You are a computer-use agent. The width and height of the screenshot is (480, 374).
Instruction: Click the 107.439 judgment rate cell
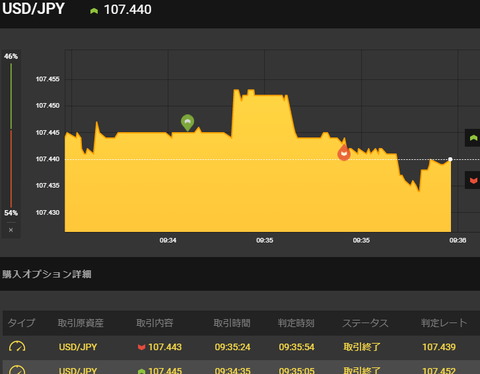pyautogui.click(x=439, y=347)
